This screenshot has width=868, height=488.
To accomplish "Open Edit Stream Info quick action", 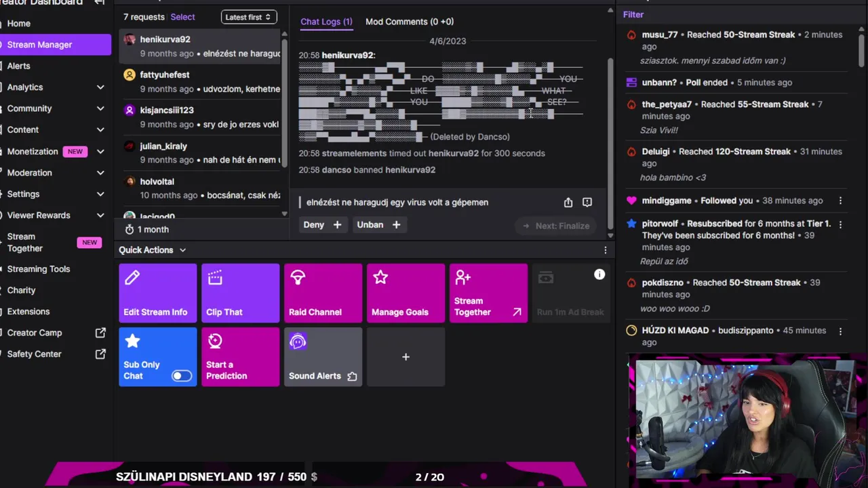I will [x=157, y=293].
